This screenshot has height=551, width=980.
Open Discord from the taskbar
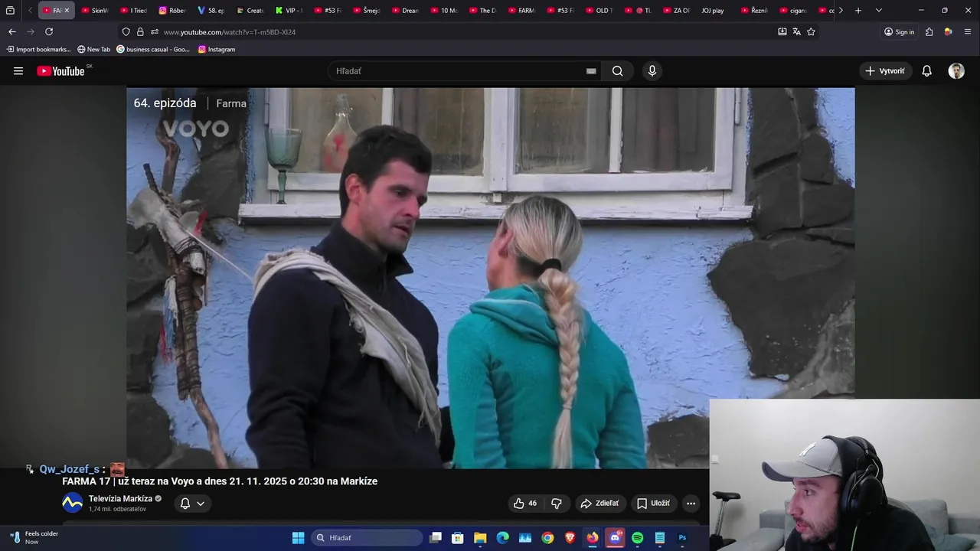click(615, 538)
